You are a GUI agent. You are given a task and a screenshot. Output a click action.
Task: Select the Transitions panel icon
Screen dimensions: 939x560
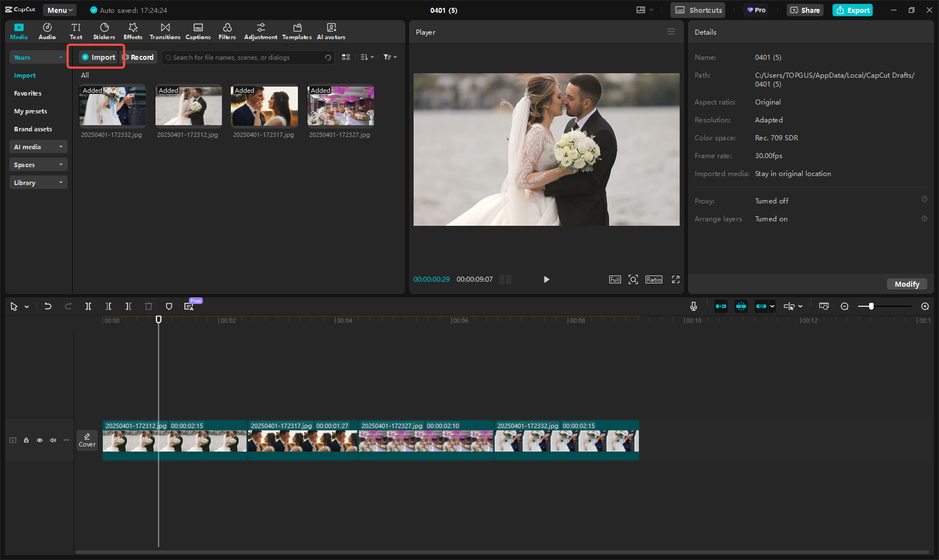[165, 31]
